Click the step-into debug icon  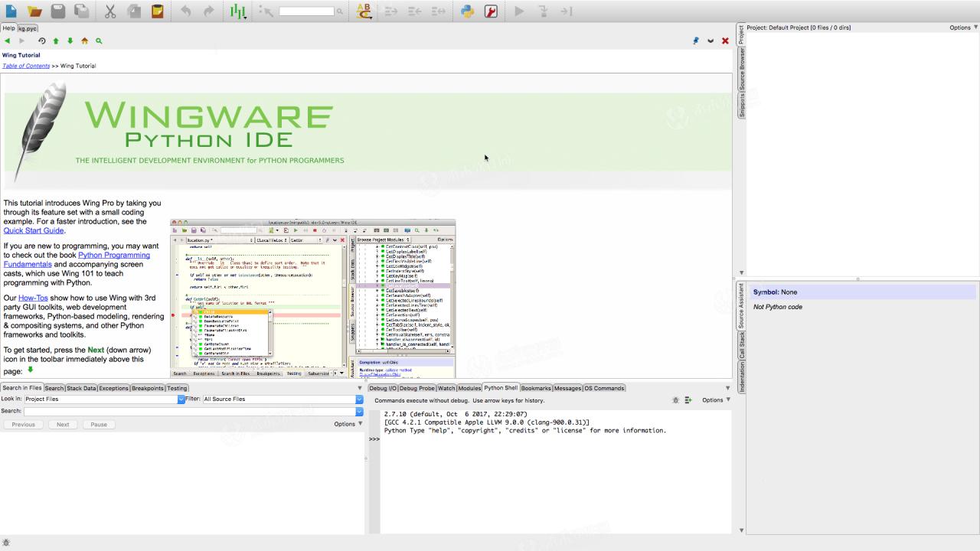543,11
